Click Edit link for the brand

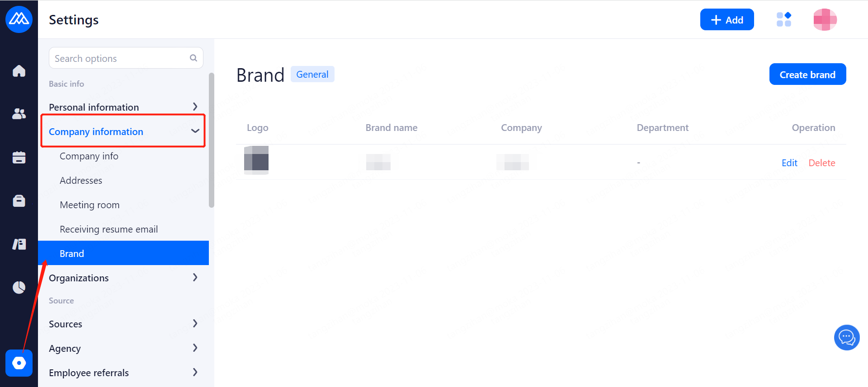tap(789, 163)
